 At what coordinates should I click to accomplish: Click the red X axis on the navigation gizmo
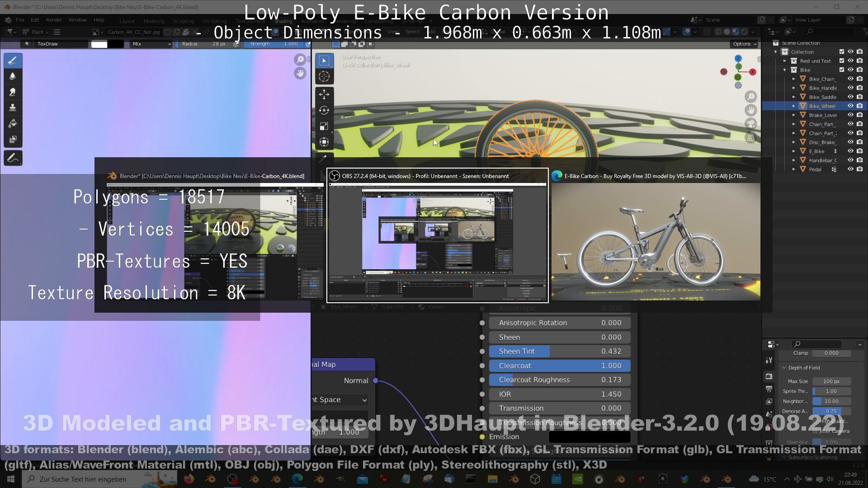pos(753,72)
